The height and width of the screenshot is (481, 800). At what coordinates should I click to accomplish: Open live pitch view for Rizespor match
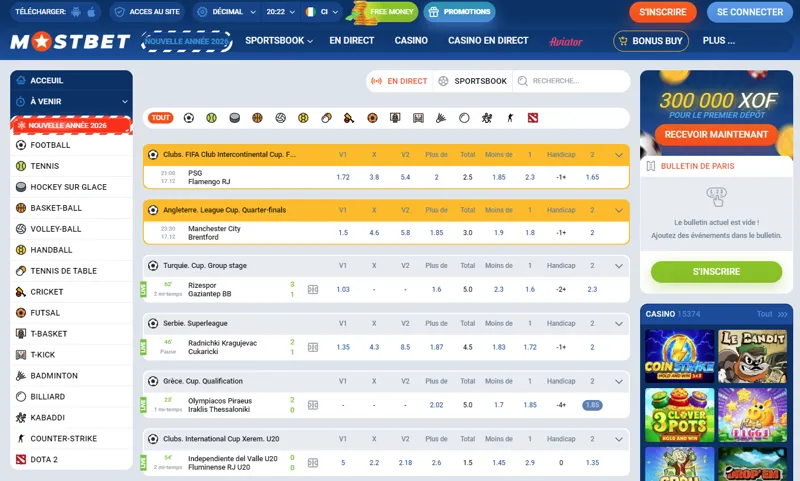[313, 289]
